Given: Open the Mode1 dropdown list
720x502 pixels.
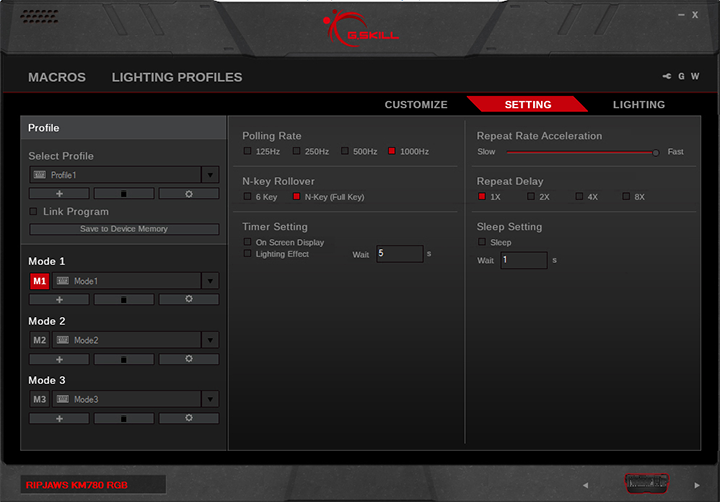Looking at the screenshot, I should (x=210, y=281).
